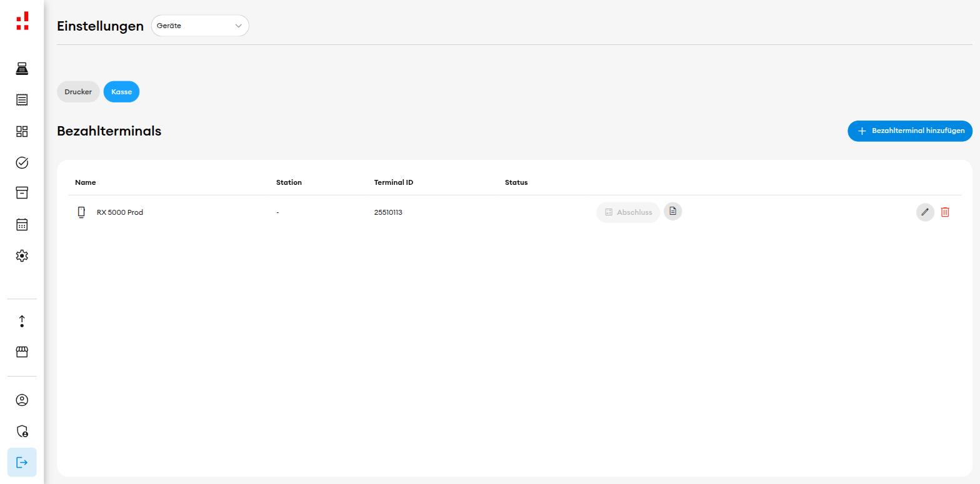Open the store front icon in sidebar
The width and height of the screenshot is (980, 484).
click(x=22, y=352)
